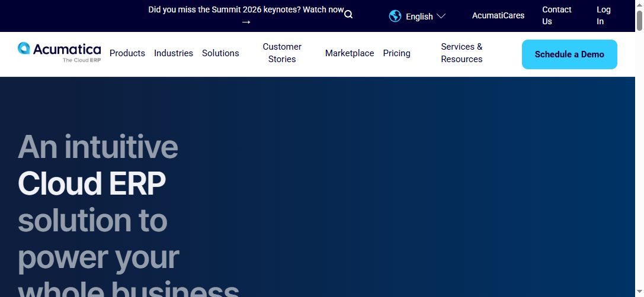Click the Log In link
Viewport: 644px width, 297px height.
pyautogui.click(x=603, y=15)
